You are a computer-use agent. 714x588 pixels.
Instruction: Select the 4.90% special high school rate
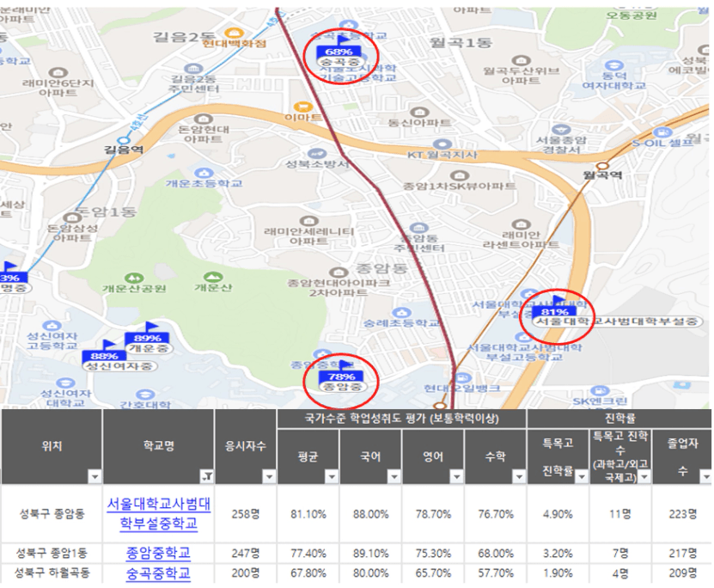click(558, 514)
